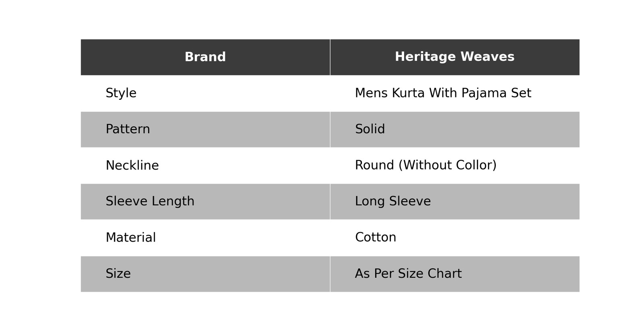
Task: Click the Mens Kurta With Pajama Set value
Action: (x=443, y=93)
